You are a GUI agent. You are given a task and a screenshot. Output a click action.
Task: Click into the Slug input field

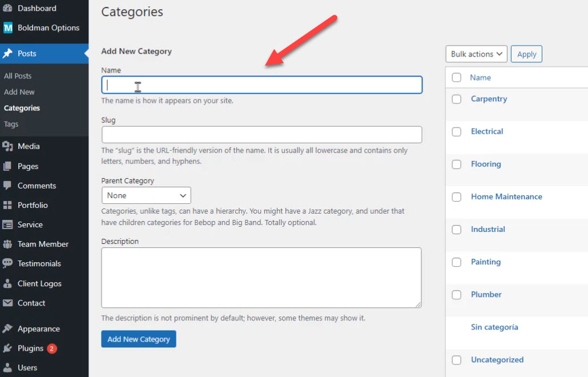pyautogui.click(x=262, y=135)
